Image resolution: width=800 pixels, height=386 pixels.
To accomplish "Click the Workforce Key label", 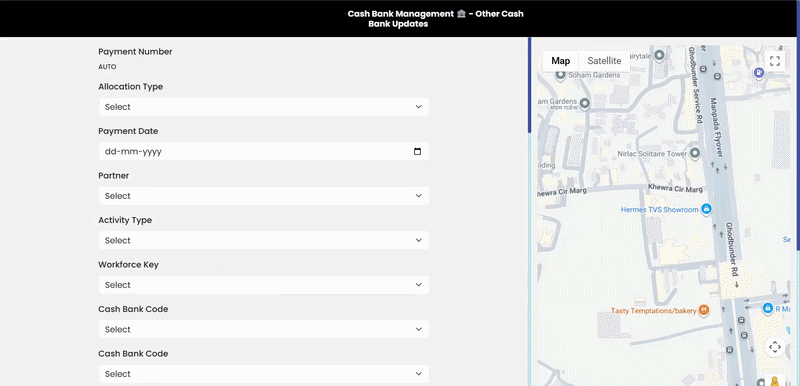I will pos(129,265).
